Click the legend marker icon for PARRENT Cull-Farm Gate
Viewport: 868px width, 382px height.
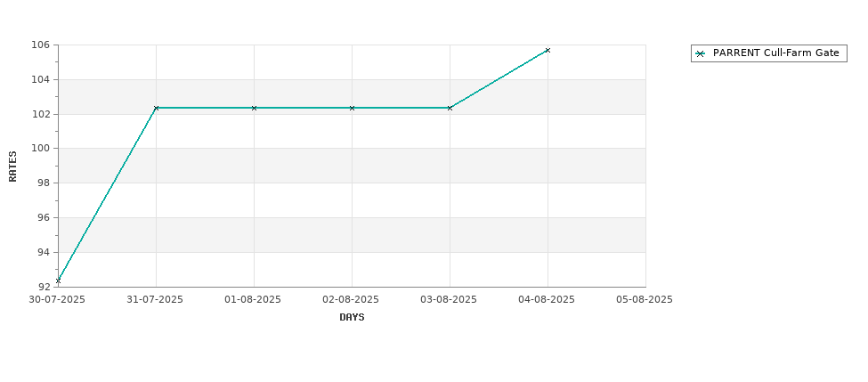point(701,53)
